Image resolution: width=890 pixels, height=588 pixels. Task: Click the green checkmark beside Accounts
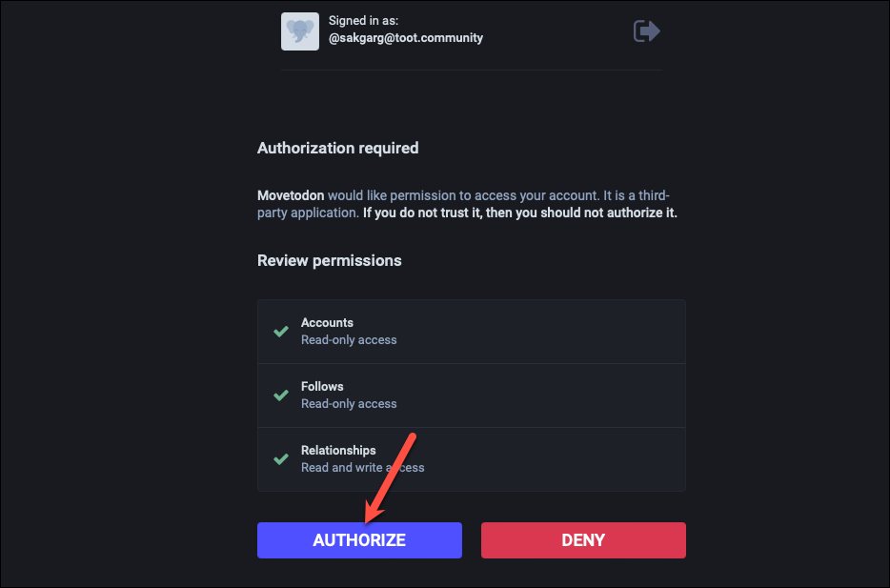[x=281, y=332]
